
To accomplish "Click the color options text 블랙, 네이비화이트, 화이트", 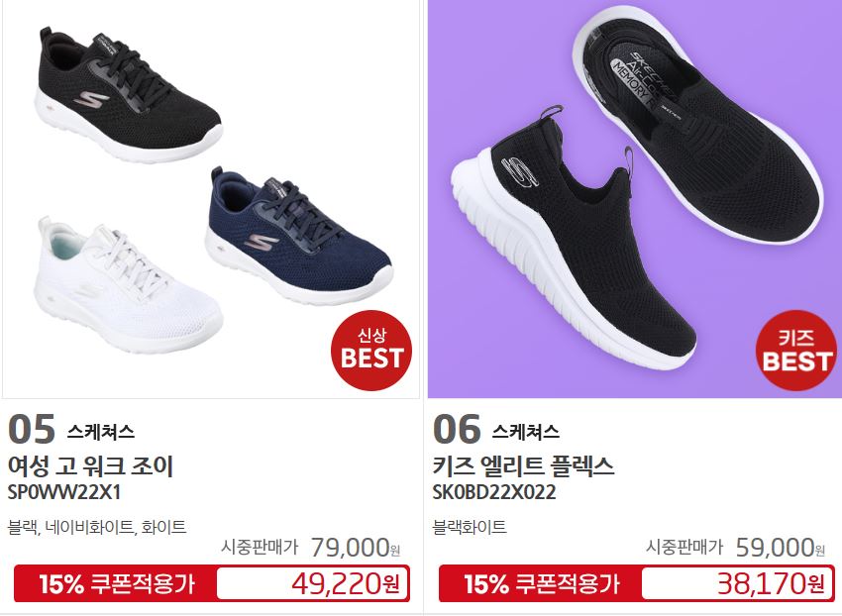I will tap(97, 528).
